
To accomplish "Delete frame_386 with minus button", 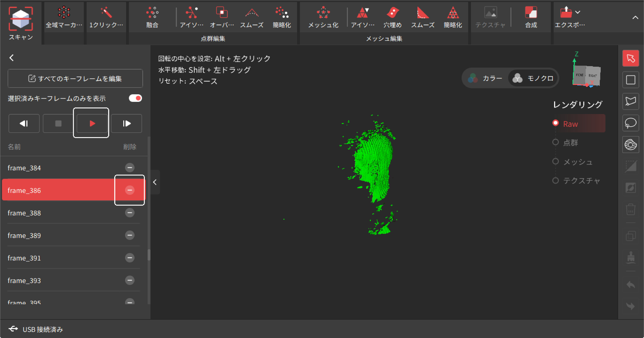I will coord(130,190).
